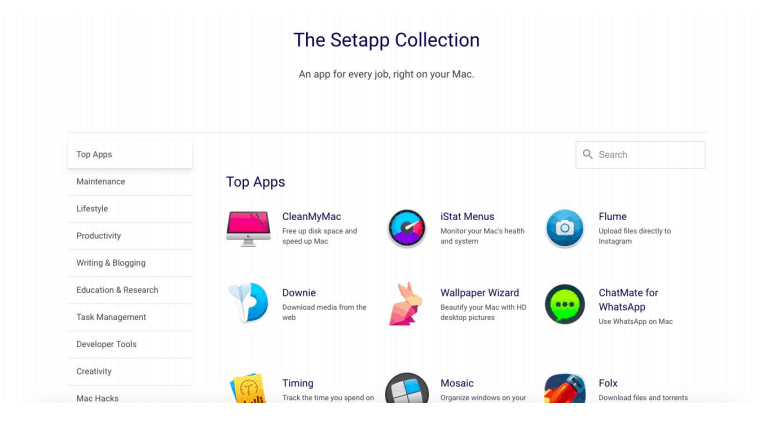Open the CleanMyMac app icon

[x=248, y=228]
